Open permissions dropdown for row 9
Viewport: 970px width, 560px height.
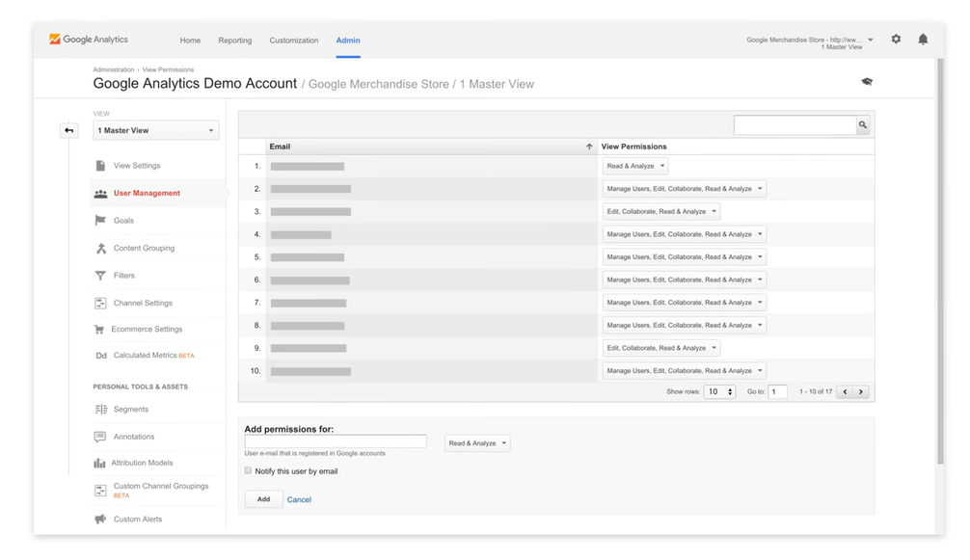click(661, 348)
